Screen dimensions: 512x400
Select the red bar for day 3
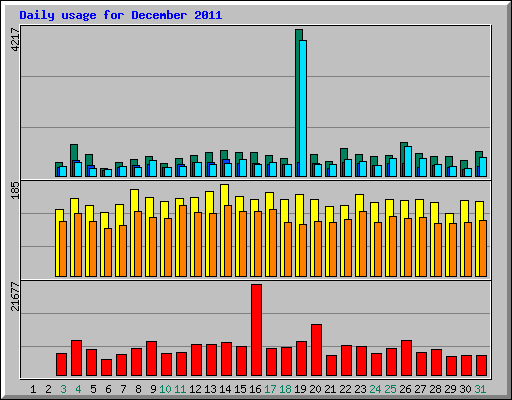[x=61, y=365]
